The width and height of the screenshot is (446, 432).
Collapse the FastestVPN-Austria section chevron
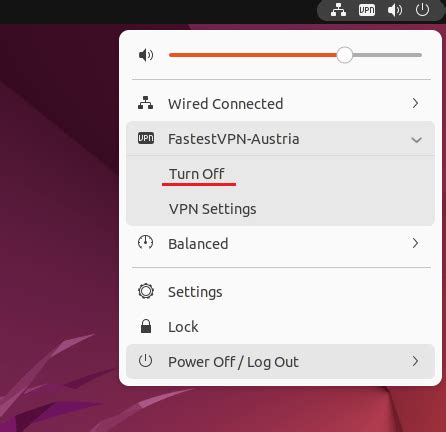(416, 140)
